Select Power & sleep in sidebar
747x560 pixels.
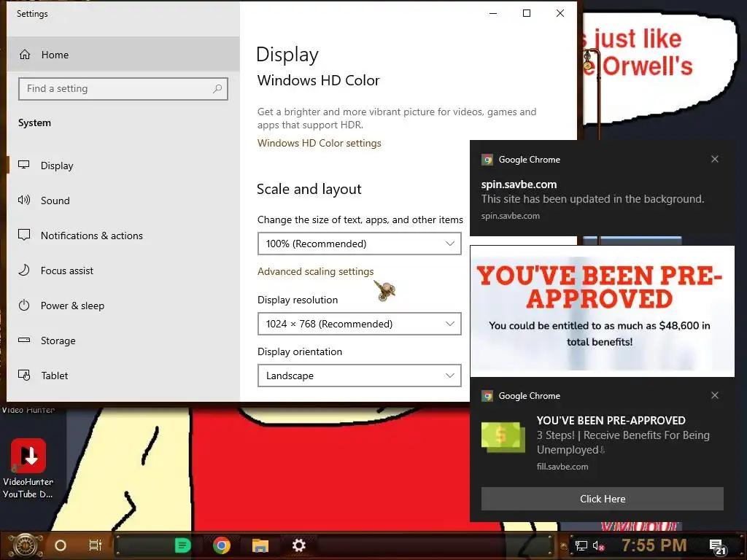pos(123,306)
